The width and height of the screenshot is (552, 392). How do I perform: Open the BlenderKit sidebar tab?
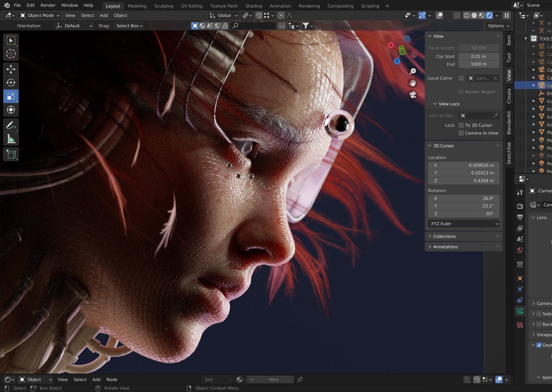509,123
